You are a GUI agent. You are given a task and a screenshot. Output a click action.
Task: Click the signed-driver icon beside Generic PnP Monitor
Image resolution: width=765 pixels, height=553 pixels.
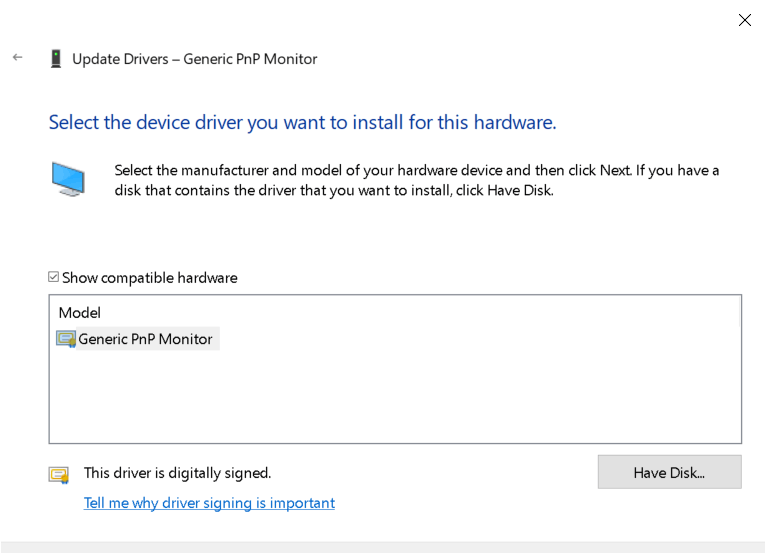[66, 339]
